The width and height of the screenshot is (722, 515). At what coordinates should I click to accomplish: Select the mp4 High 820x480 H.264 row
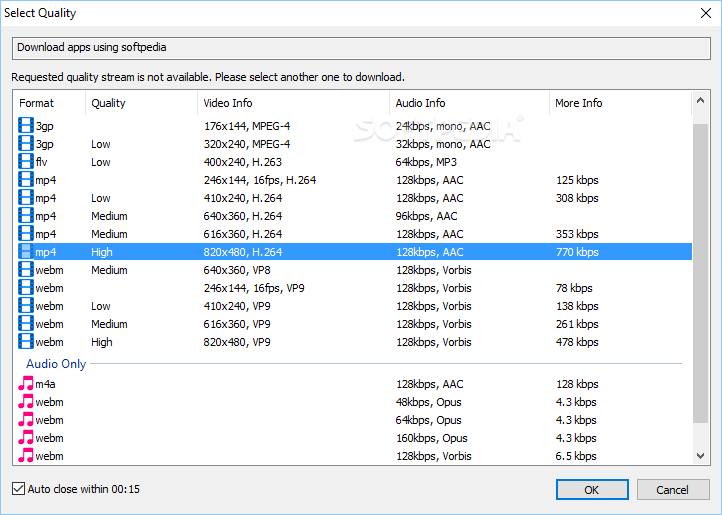[300, 252]
